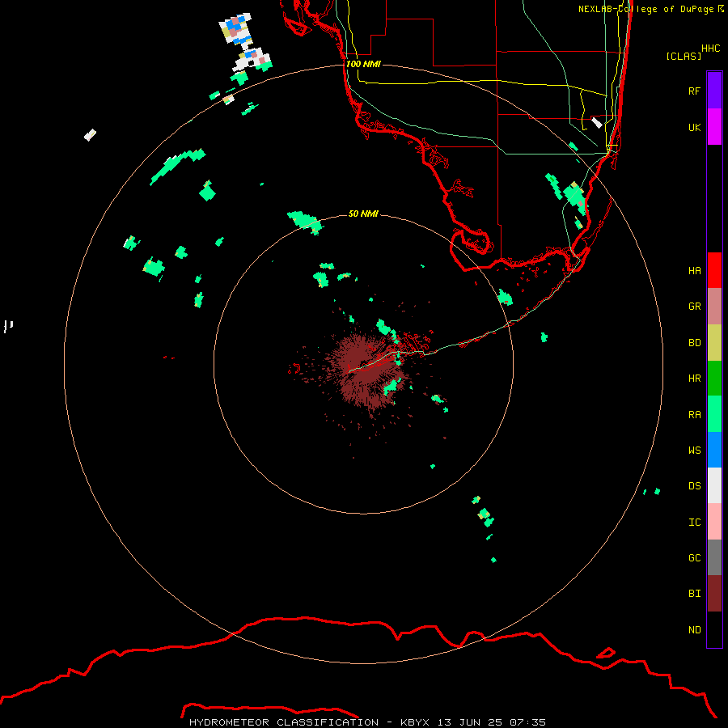Click the 50 NMI range ring label

[363, 214]
